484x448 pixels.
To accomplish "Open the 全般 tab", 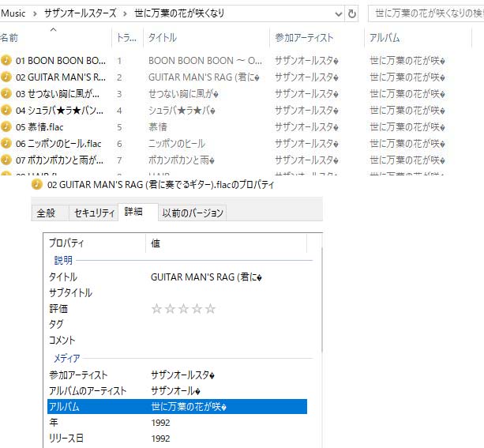I will [x=50, y=213].
